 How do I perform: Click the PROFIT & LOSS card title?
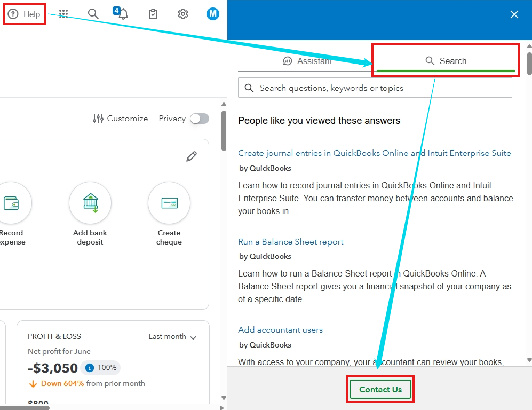54,336
